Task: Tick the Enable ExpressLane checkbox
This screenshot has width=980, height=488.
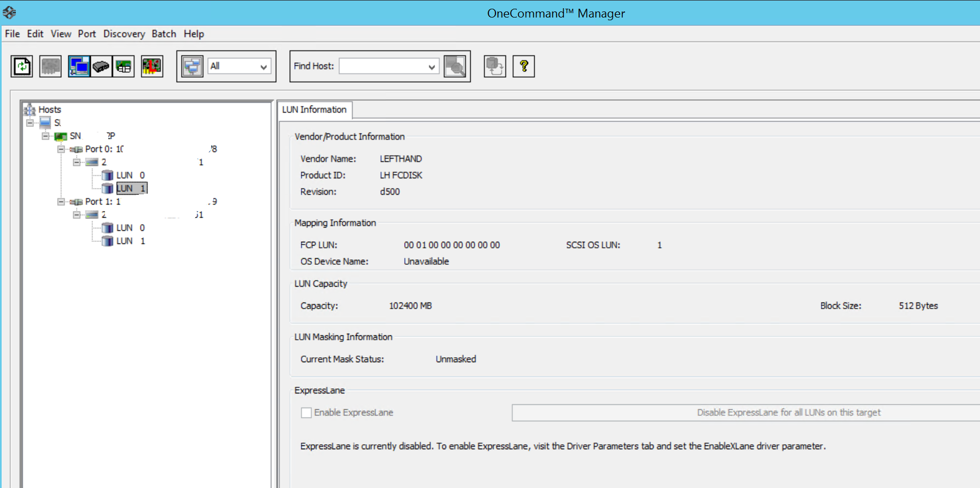Action: [x=306, y=413]
